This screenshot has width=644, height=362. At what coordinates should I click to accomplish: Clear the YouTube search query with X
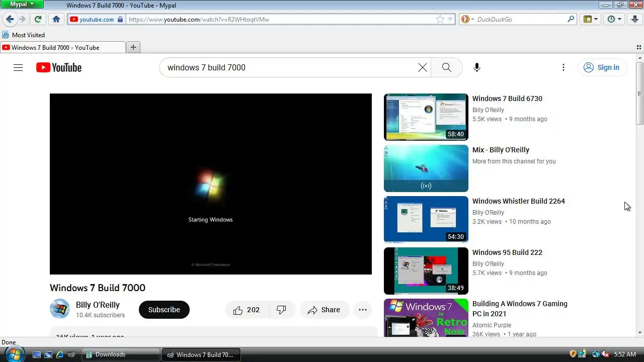(x=423, y=67)
